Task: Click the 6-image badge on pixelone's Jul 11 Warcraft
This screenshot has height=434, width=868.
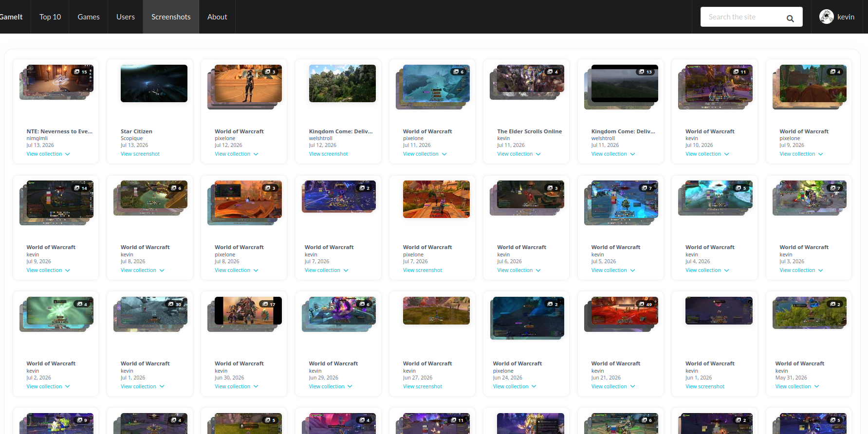Action: pos(459,72)
